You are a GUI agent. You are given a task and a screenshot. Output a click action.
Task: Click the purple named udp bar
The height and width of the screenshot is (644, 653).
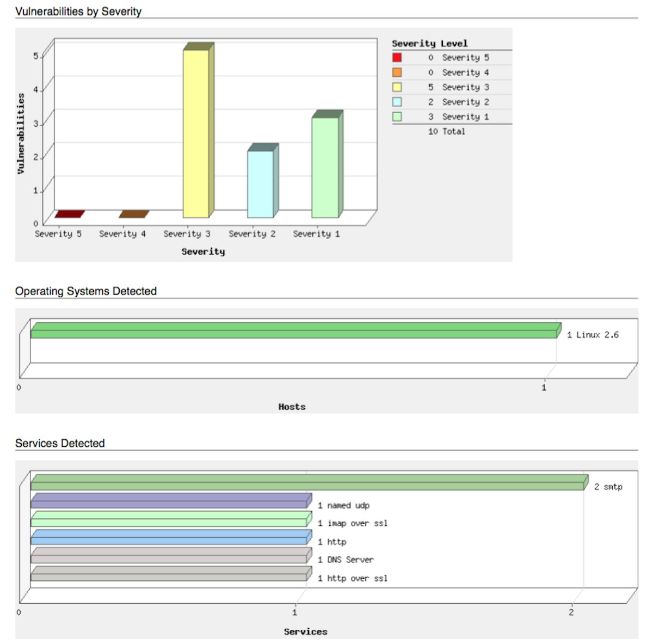click(x=171, y=501)
